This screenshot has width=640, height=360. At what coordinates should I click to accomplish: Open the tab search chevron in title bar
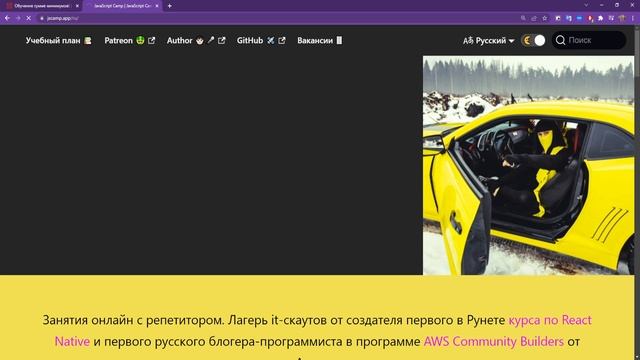click(586, 5)
